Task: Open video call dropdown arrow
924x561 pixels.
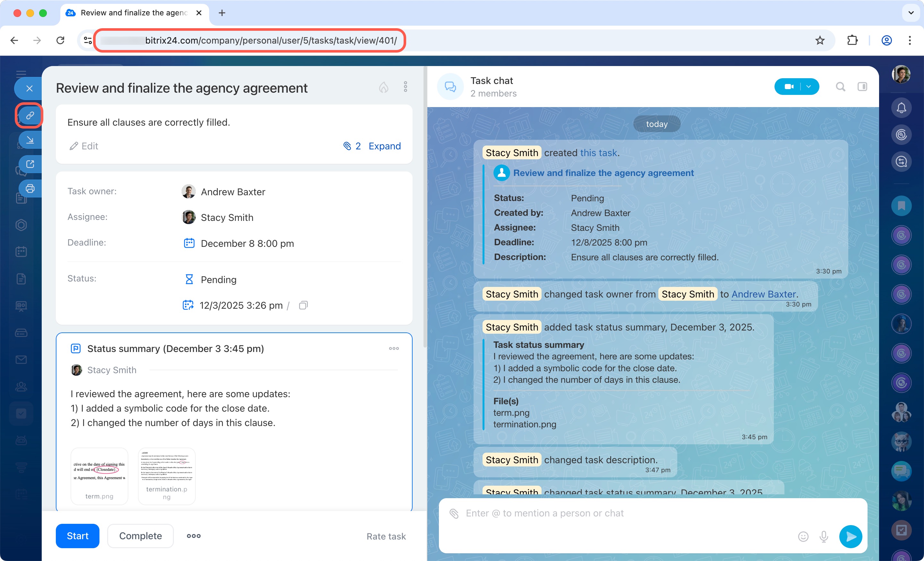Action: tap(809, 87)
